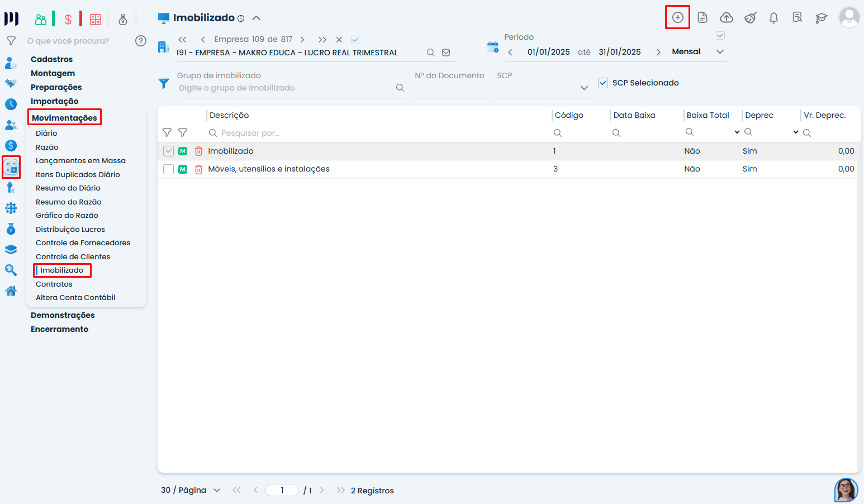Open the 30 / Página page size dropdown
This screenshot has height=504, width=864.
(x=217, y=490)
